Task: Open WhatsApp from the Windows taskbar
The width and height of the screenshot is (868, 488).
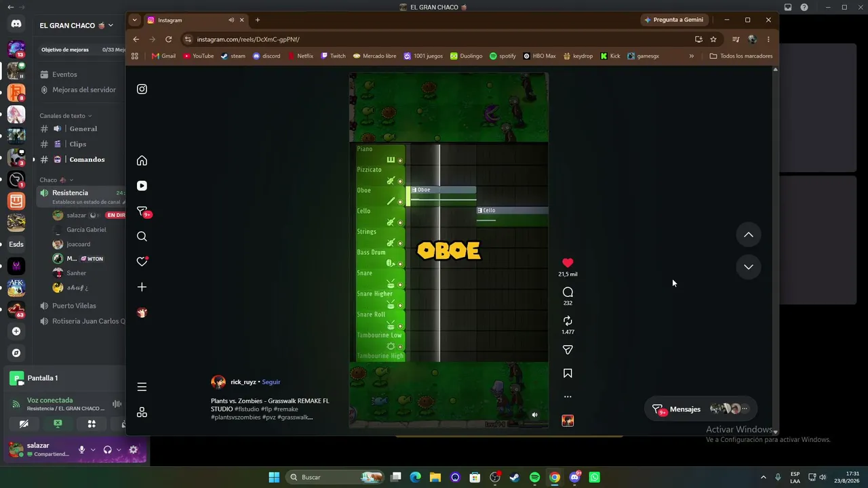Action: pos(595,477)
